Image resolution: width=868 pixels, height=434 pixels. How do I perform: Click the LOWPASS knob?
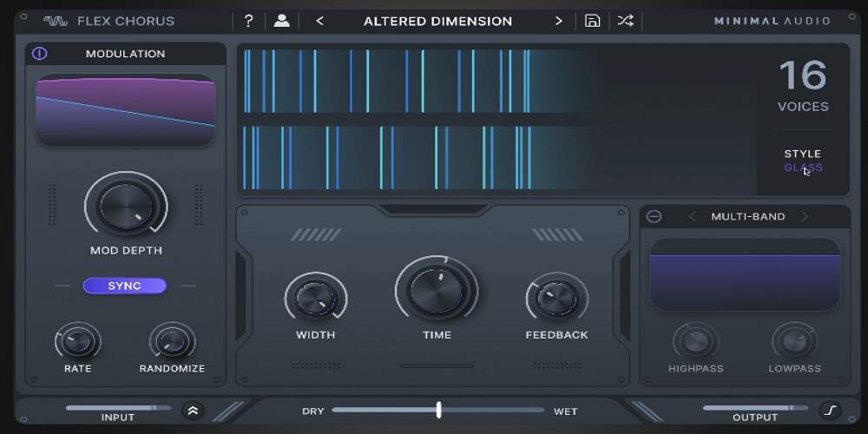(x=794, y=341)
